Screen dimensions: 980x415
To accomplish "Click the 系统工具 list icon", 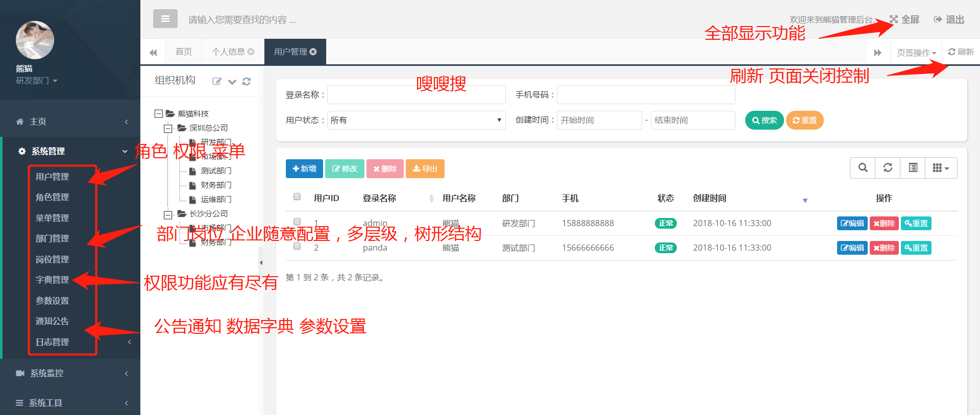I will click(19, 403).
